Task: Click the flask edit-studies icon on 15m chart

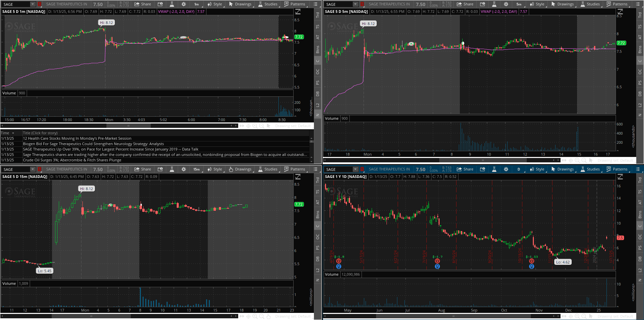Action: pos(172,169)
